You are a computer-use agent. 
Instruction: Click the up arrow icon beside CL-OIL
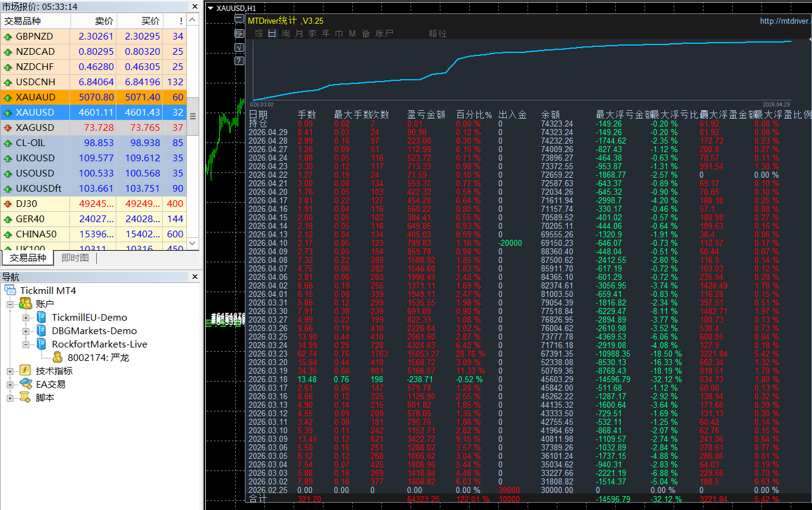pos(8,143)
